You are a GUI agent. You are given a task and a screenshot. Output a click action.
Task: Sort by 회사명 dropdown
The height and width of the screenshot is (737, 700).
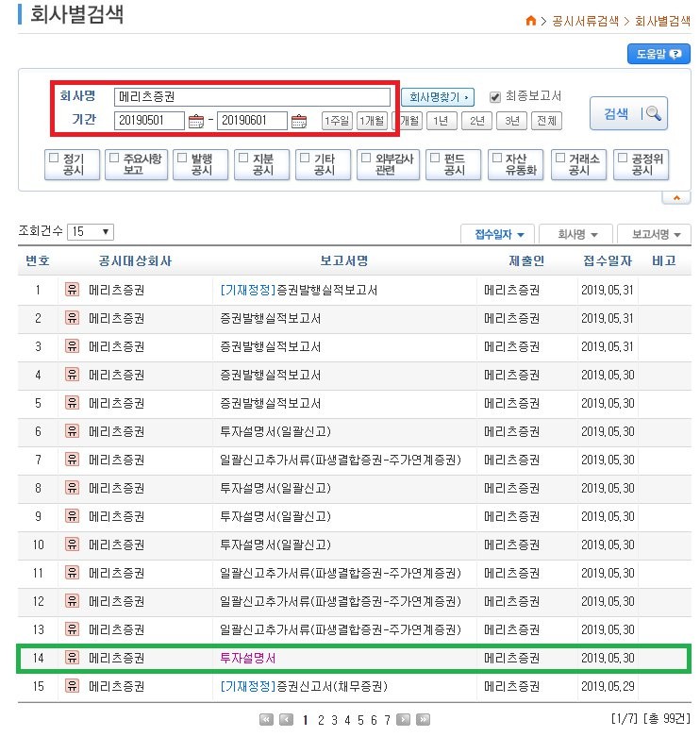click(x=576, y=234)
